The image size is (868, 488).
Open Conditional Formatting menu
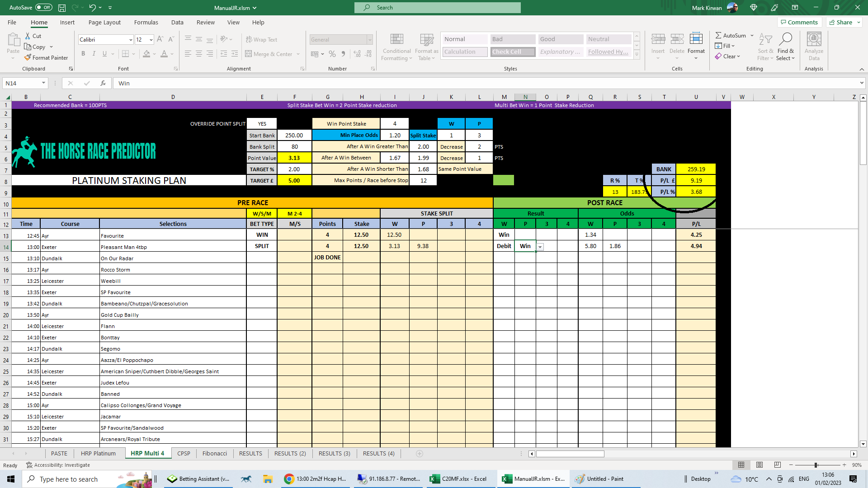tap(396, 47)
